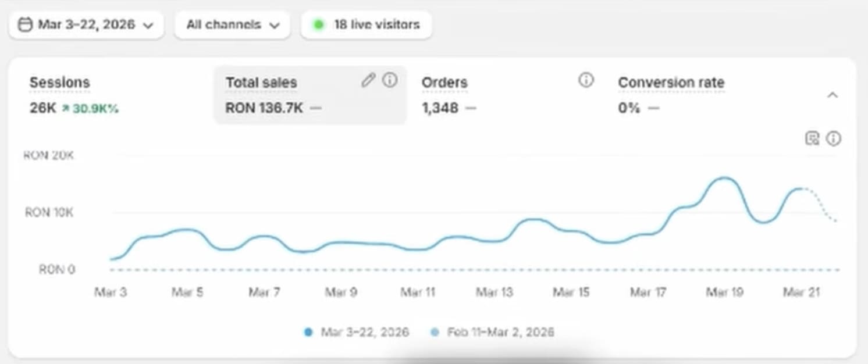868x364 pixels.
Task: Click the RON 136.7K total sales value
Action: point(264,108)
